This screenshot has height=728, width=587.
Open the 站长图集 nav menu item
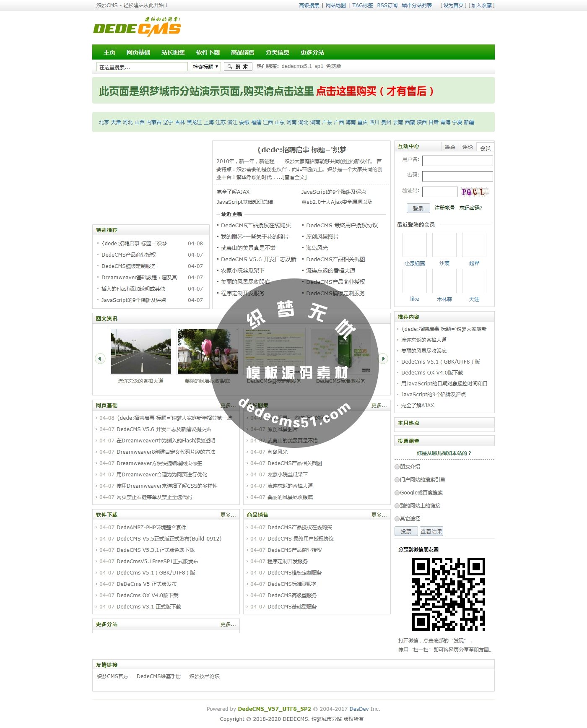coord(173,52)
